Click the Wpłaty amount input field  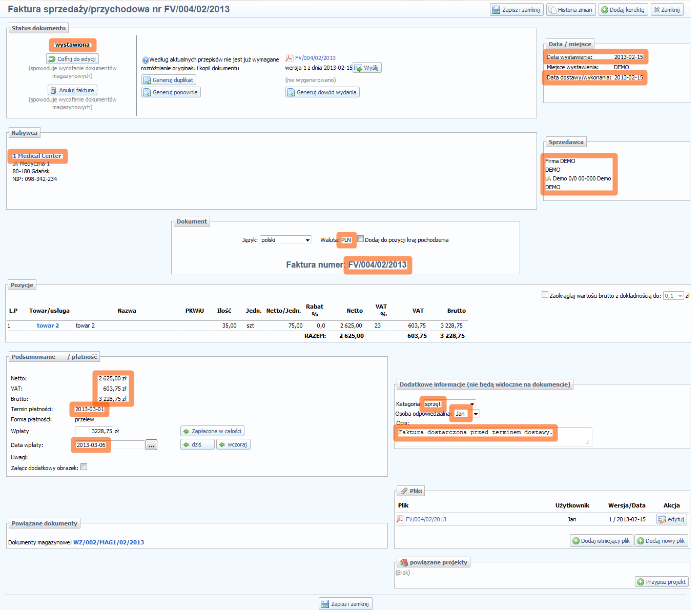coord(94,431)
